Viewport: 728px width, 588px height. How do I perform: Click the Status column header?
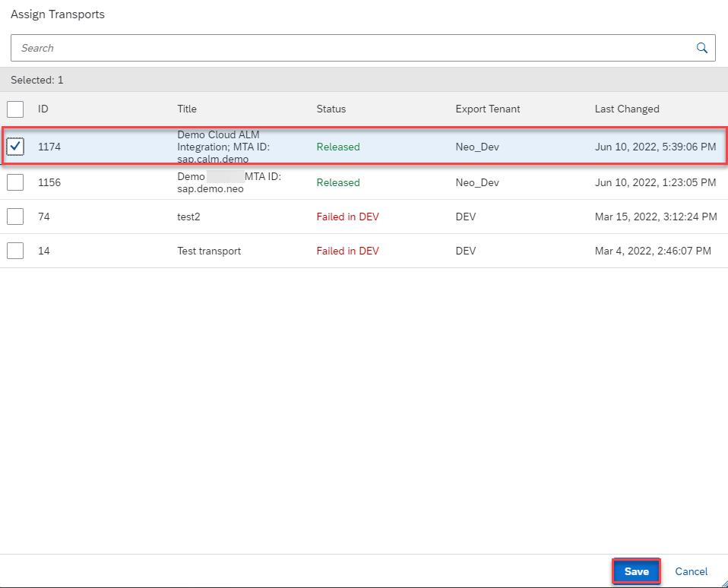(x=331, y=109)
